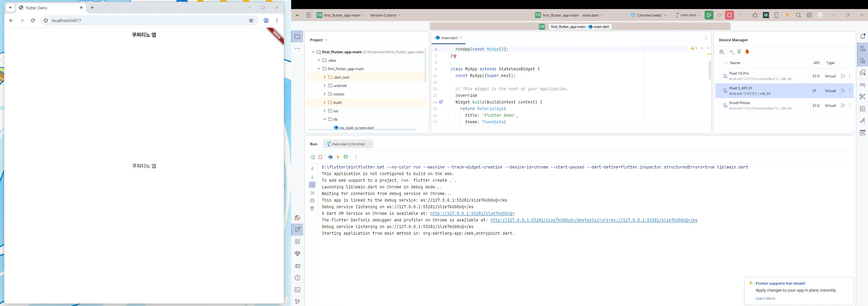Rerun main.dart from Run panel
Image resolution: width=868 pixels, height=306 pixels.
pyautogui.click(x=312, y=157)
